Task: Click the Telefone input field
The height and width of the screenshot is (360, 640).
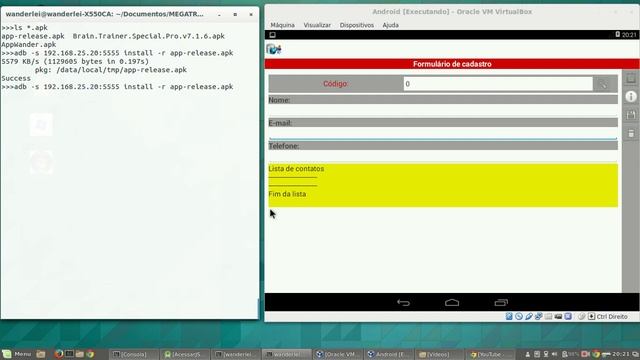Action: coord(443,156)
